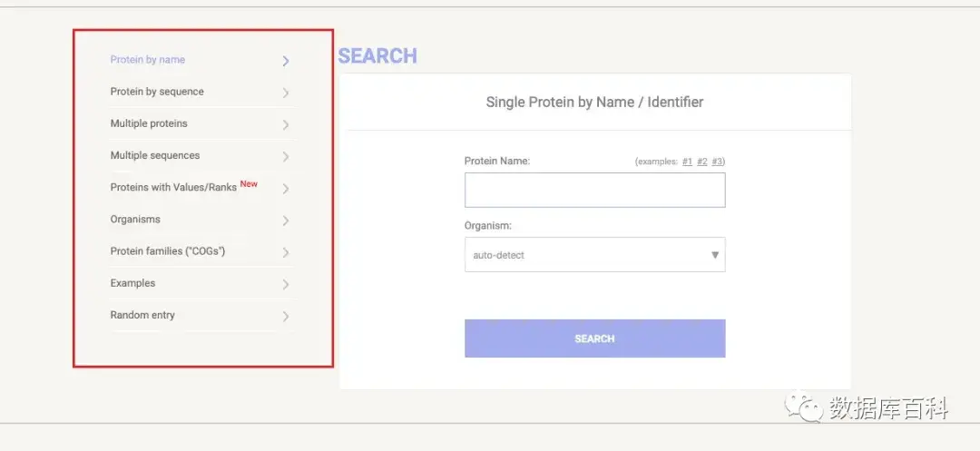This screenshot has height=451, width=980.
Task: Open the Organism auto-detect dropdown
Action: click(x=594, y=255)
